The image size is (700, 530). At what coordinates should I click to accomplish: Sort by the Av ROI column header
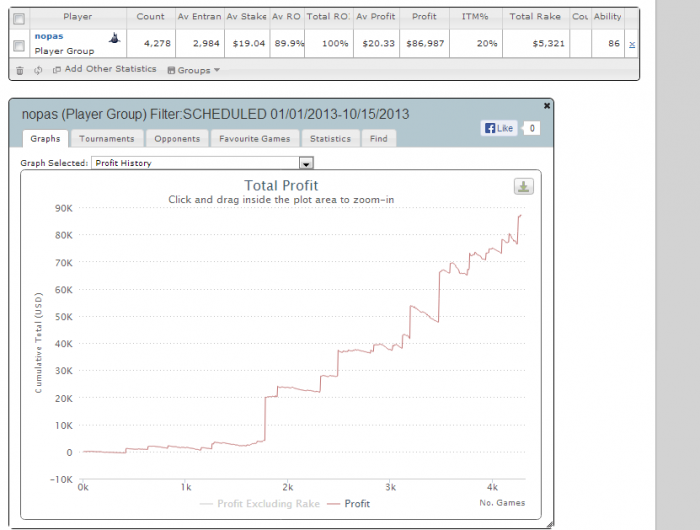(287, 17)
